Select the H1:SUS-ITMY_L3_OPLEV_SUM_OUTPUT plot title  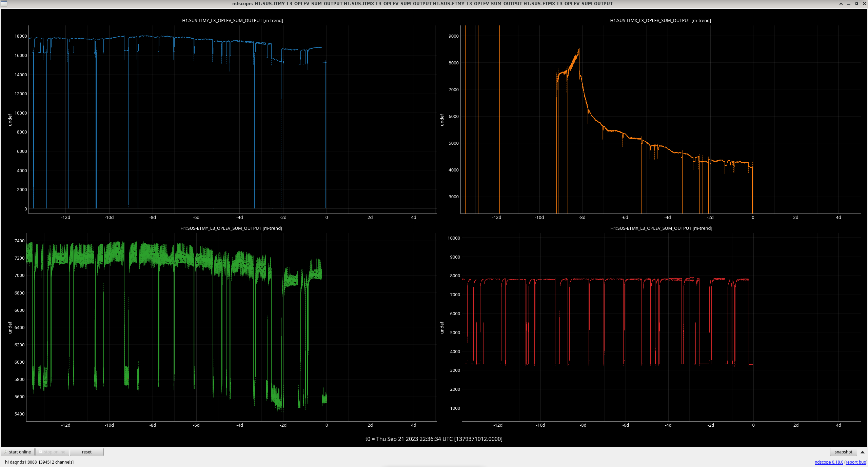coord(233,21)
